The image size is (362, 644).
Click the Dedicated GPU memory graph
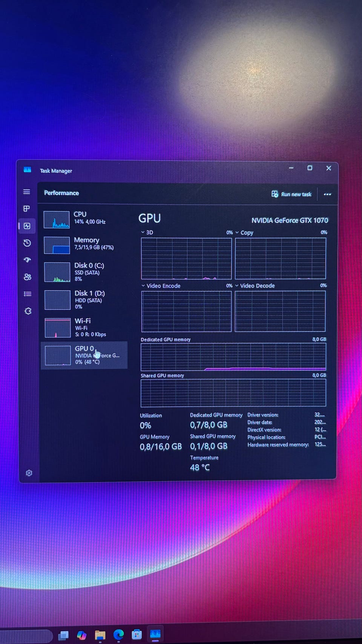[x=233, y=357]
